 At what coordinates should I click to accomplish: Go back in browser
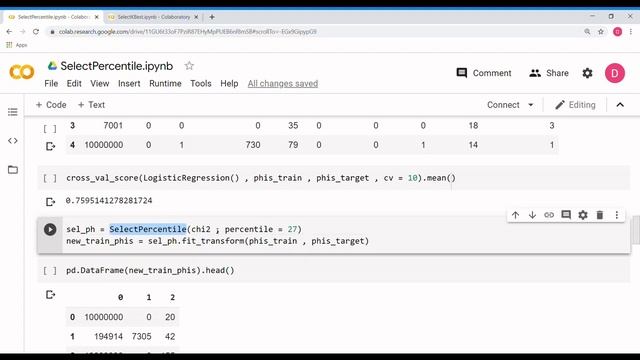click(9, 31)
